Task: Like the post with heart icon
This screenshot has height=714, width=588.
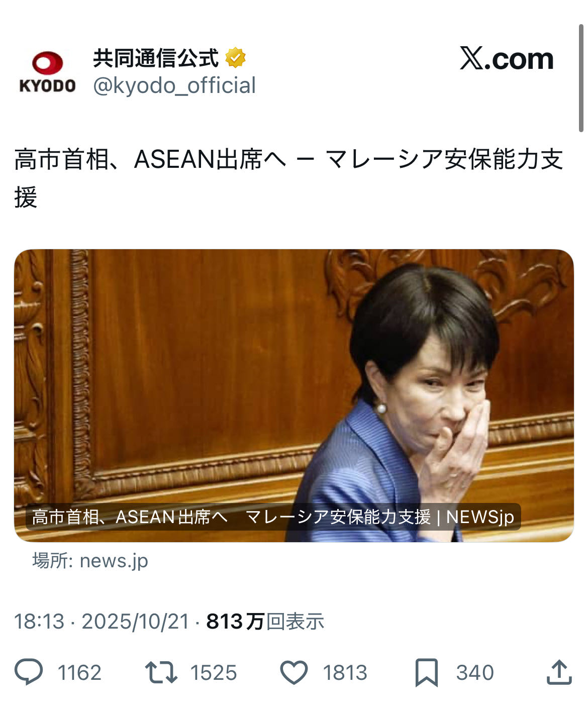Action: click(x=293, y=673)
